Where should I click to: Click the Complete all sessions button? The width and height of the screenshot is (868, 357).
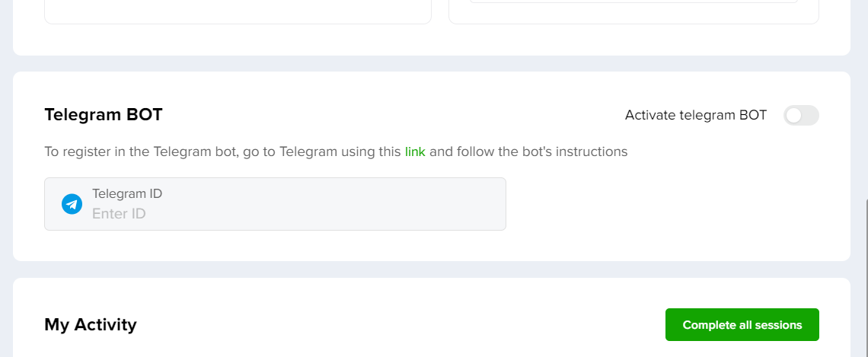click(x=742, y=325)
